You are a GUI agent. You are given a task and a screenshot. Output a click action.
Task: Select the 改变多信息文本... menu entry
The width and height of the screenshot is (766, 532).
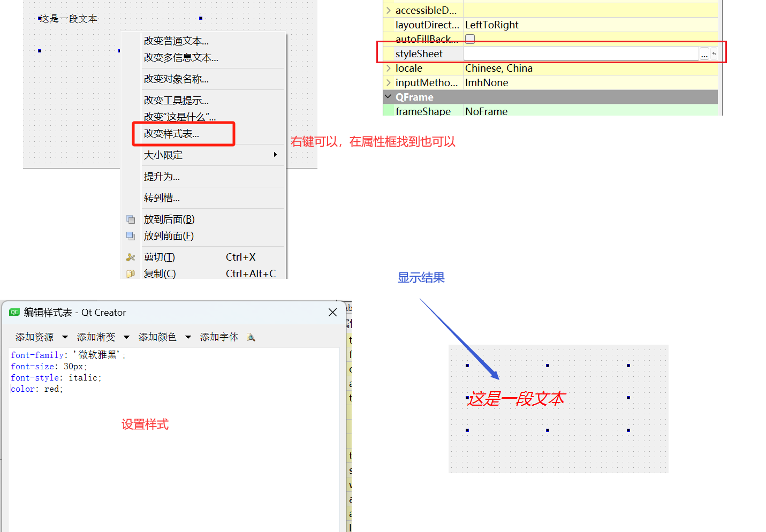[181, 58]
